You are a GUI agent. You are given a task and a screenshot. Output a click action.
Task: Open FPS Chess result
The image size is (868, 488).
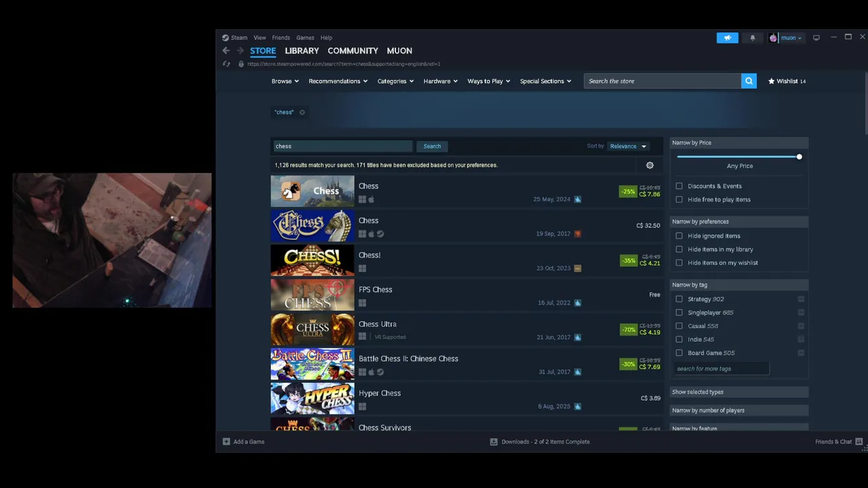pyautogui.click(x=467, y=295)
